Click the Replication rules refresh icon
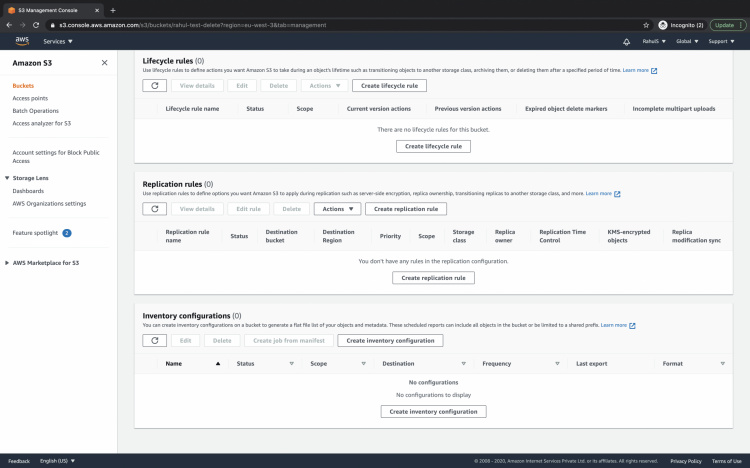Viewport: 750px width, 468px height. click(155, 209)
